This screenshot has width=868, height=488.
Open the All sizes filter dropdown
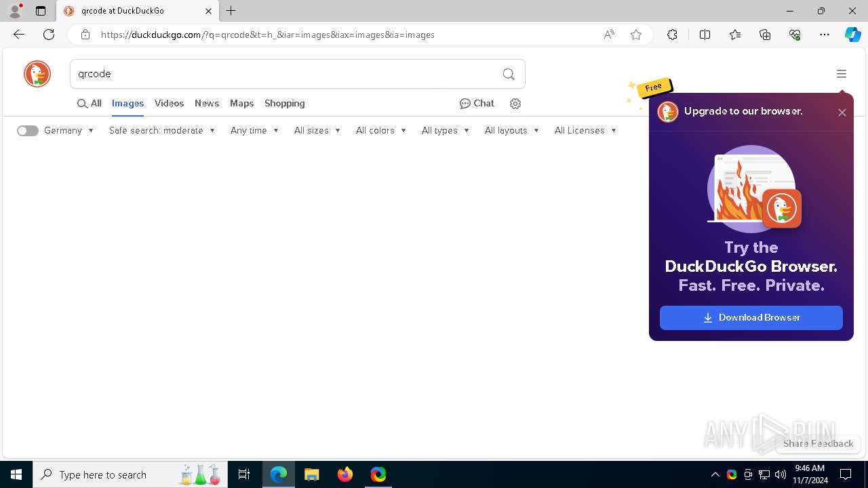(x=317, y=131)
